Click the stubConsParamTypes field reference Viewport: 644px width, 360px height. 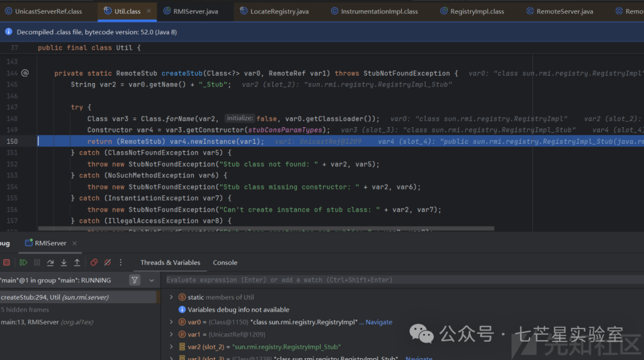click(x=285, y=130)
